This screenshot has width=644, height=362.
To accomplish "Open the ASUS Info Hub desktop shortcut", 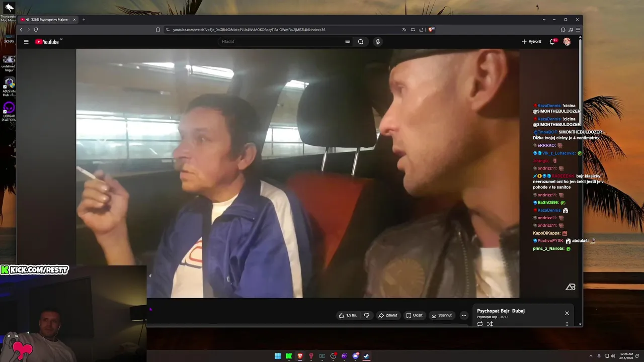I will point(9,86).
